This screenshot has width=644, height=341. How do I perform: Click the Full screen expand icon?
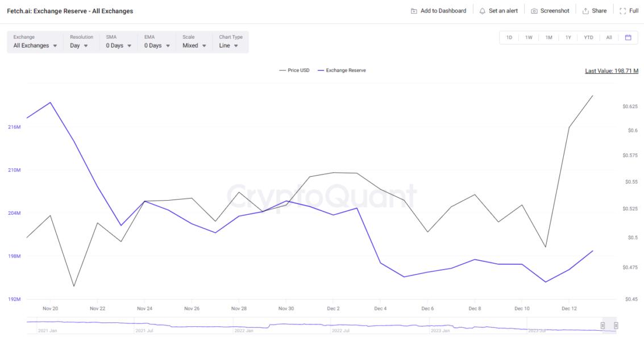click(x=622, y=11)
